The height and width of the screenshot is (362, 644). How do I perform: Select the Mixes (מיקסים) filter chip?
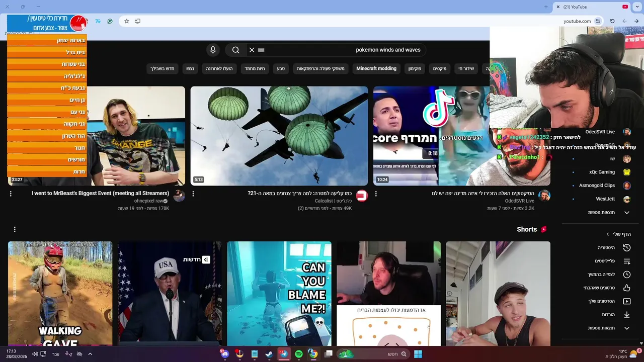[x=440, y=68]
